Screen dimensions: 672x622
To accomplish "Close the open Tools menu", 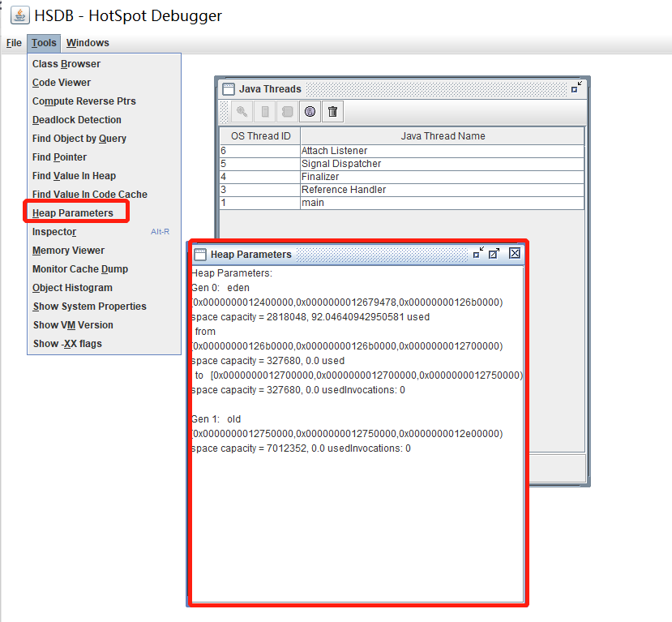I will click(x=44, y=43).
